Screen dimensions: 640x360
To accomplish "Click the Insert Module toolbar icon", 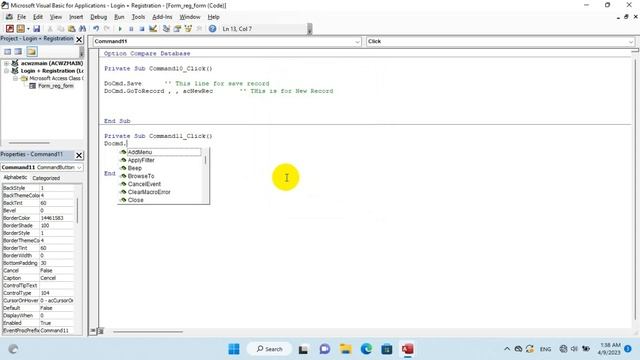I will [x=20, y=29].
